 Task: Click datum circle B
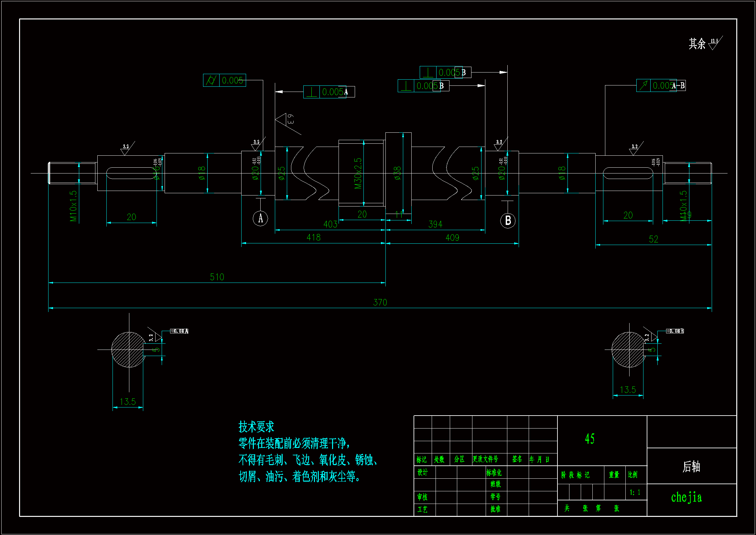tap(508, 220)
